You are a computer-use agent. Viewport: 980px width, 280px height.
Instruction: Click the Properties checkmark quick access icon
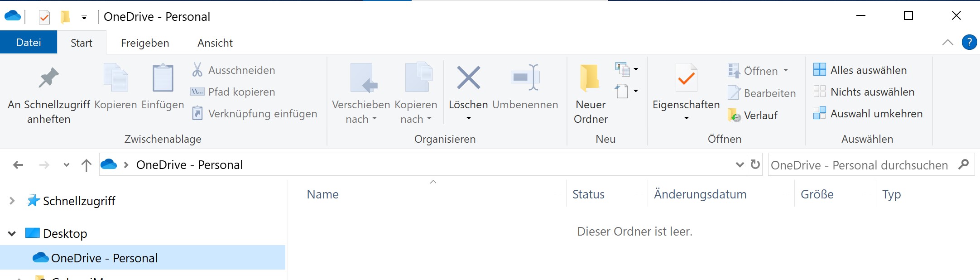click(44, 17)
